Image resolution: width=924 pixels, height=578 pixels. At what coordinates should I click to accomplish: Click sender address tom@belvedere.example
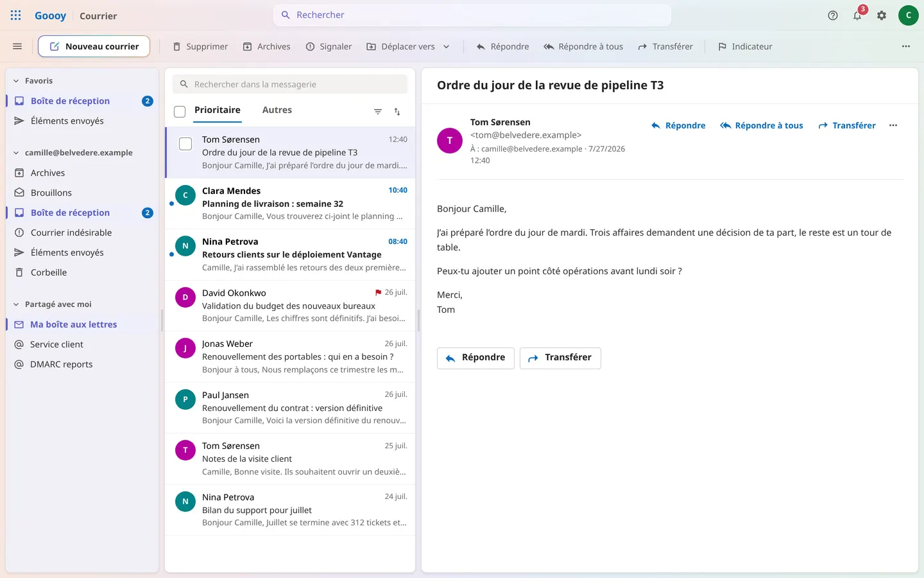click(x=526, y=135)
